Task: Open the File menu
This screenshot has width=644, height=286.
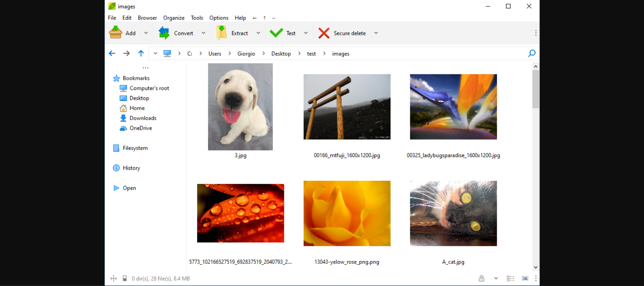Action: pyautogui.click(x=112, y=18)
